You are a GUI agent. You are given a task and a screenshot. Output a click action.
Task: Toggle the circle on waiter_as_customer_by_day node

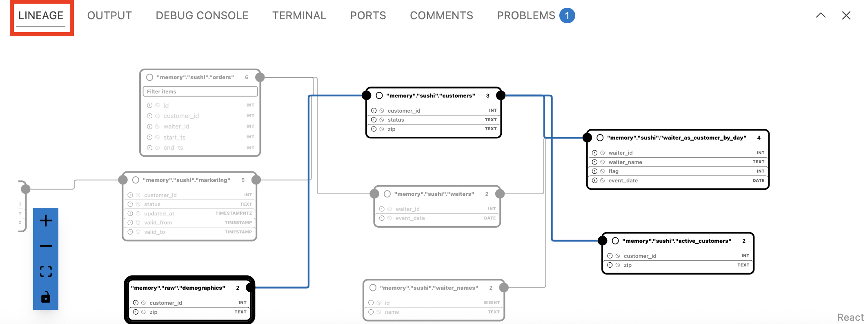600,138
